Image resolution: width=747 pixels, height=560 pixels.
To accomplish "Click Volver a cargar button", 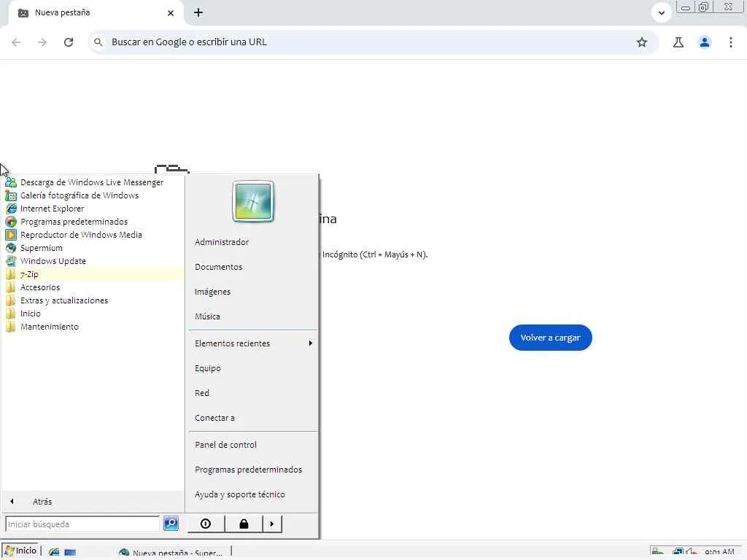I will tap(550, 338).
